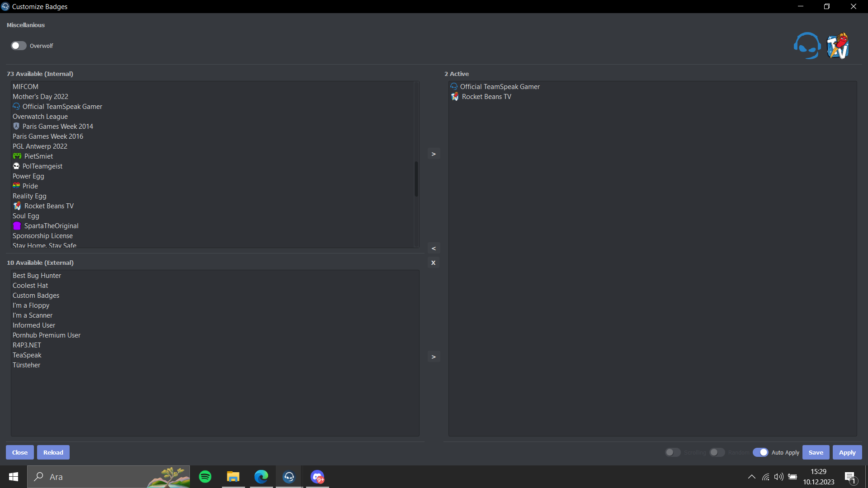Select Türsteher external badge
Screen dimensions: 868x488
26,365
